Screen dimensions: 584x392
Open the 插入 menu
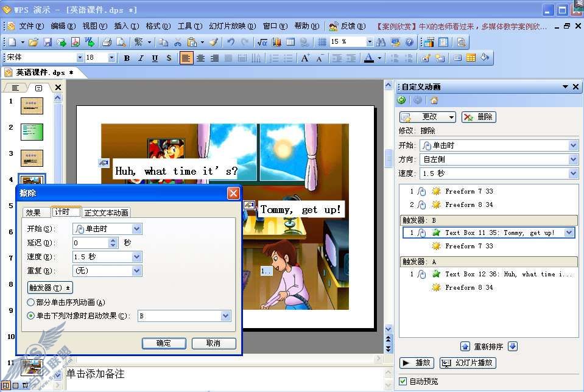pyautogui.click(x=126, y=26)
